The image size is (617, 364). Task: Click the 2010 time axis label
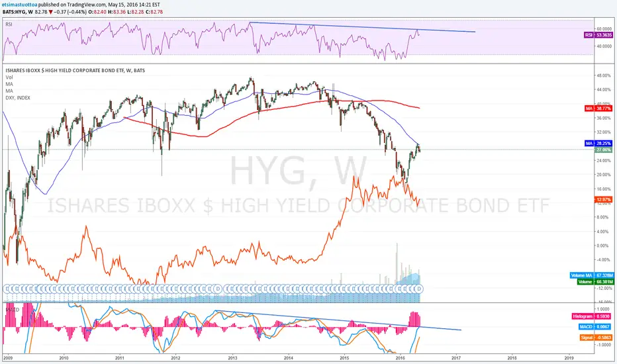pos(64,358)
